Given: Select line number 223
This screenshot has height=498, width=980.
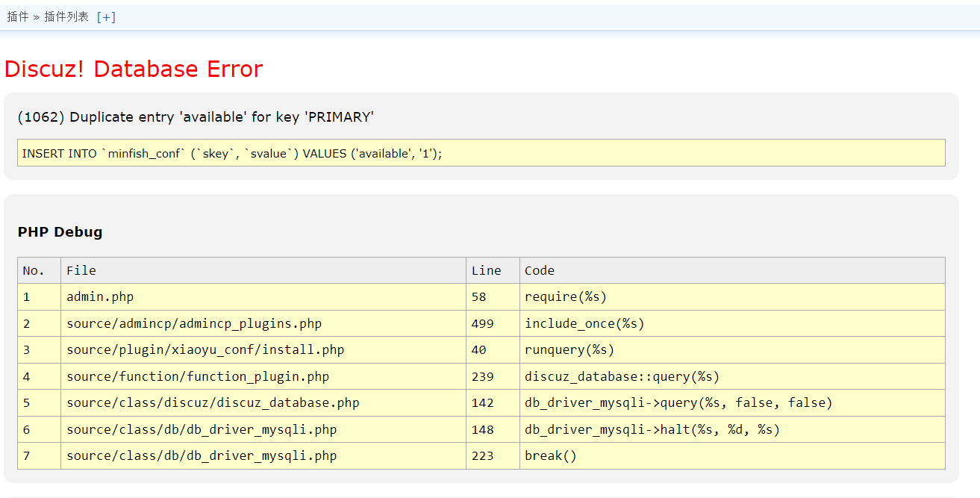Looking at the screenshot, I should 493,456.
